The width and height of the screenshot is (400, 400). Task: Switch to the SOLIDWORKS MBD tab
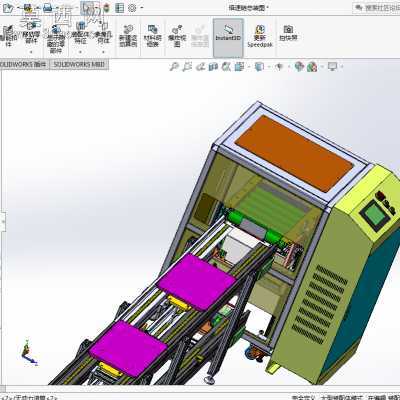tap(79, 64)
